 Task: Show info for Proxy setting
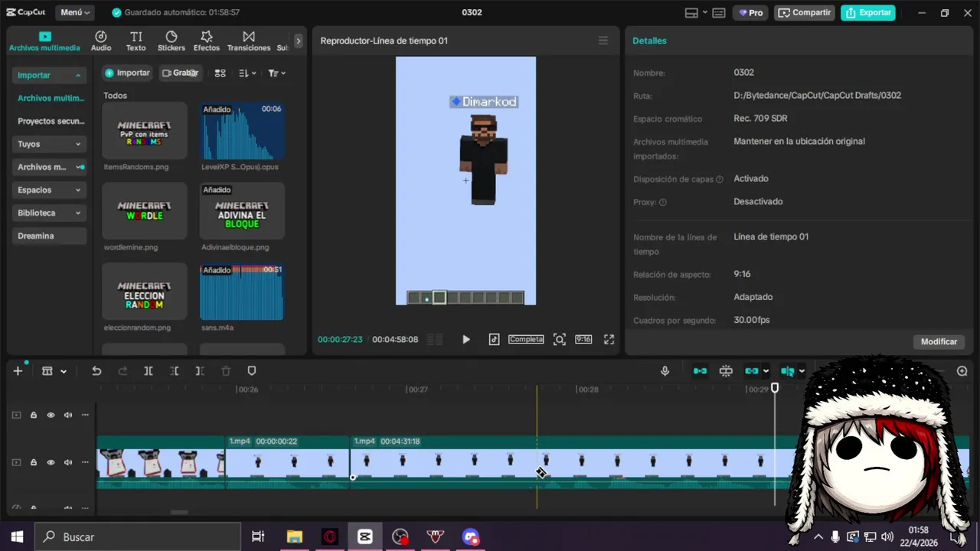(x=663, y=202)
